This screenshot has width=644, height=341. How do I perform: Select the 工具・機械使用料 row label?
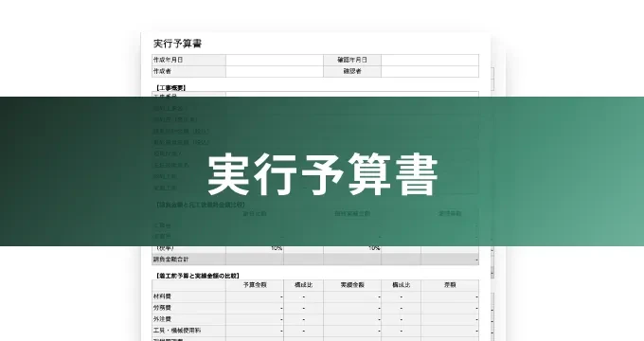point(188,331)
